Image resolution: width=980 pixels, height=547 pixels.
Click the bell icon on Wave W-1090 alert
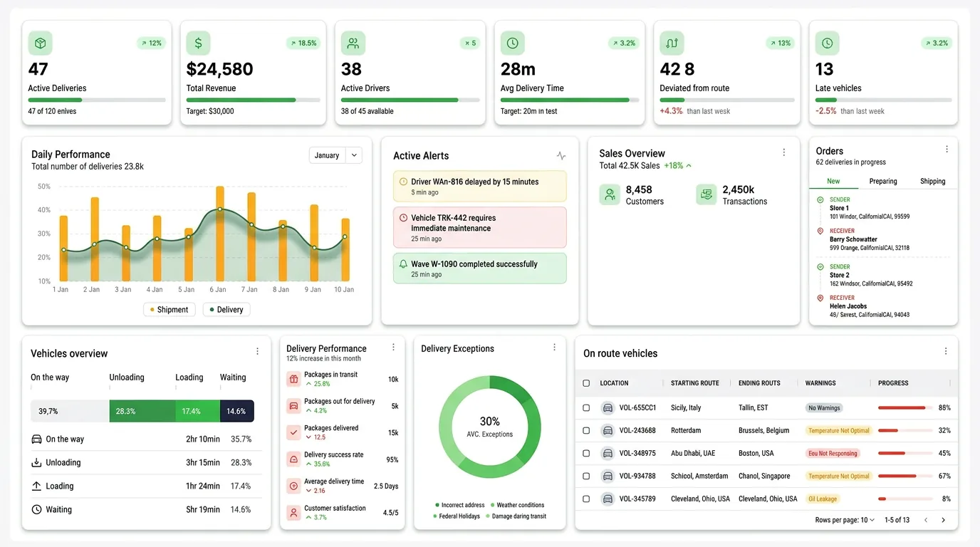pos(404,264)
